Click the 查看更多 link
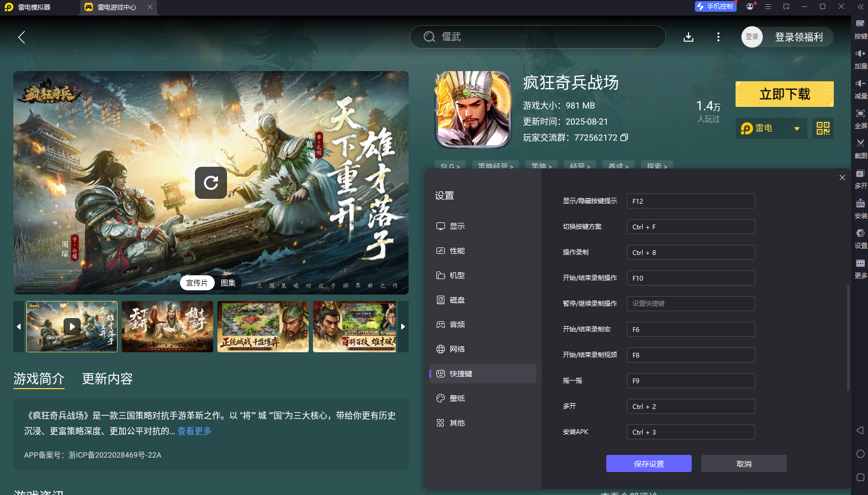The image size is (868, 495). pos(194,431)
